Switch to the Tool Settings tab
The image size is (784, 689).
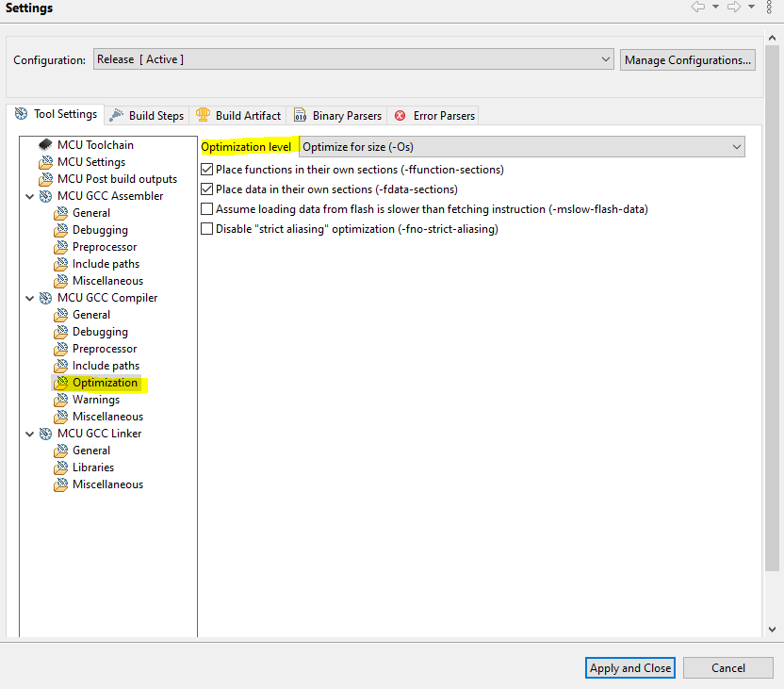(57, 113)
